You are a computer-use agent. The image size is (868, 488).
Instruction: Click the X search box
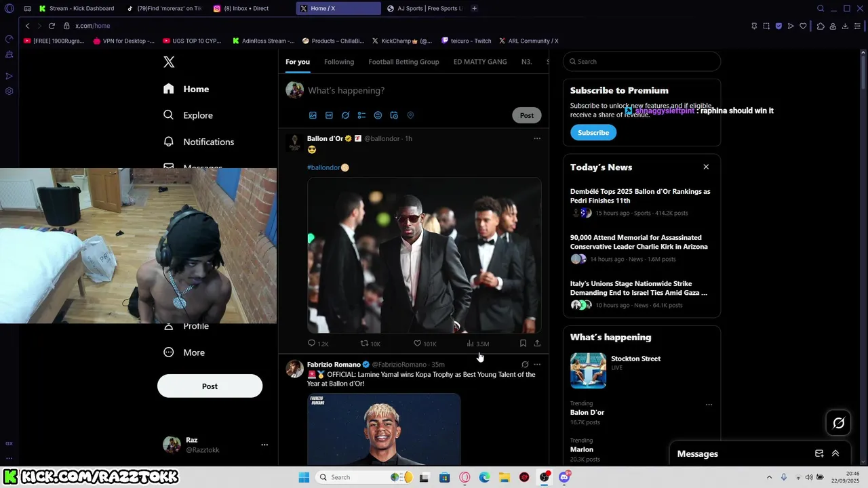coord(642,62)
